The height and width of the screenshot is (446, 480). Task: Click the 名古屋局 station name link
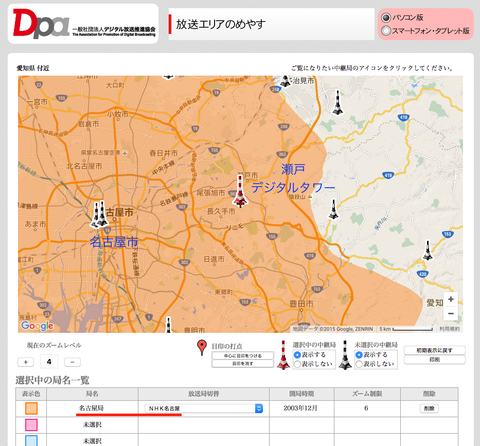(91, 408)
